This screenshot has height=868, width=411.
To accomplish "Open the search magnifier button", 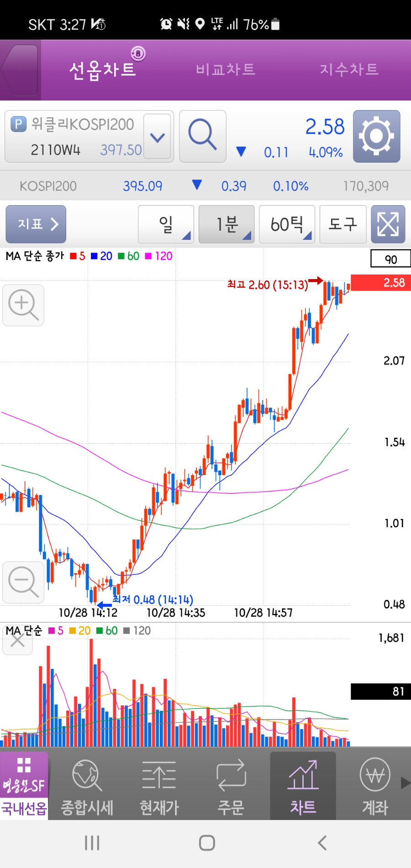I will pyautogui.click(x=203, y=136).
